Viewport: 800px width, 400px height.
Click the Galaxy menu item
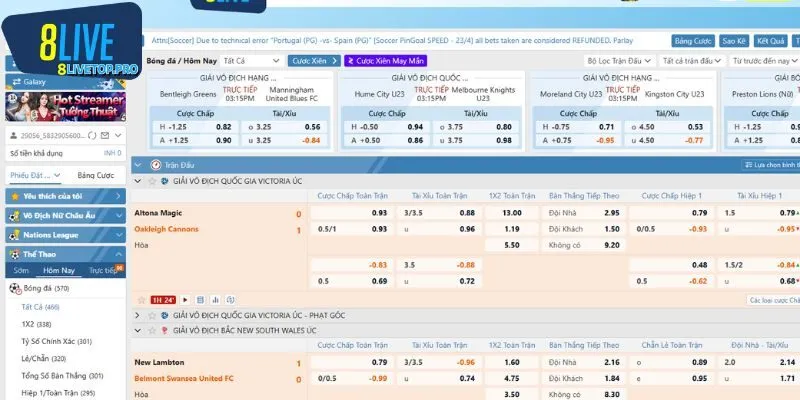coord(65,82)
